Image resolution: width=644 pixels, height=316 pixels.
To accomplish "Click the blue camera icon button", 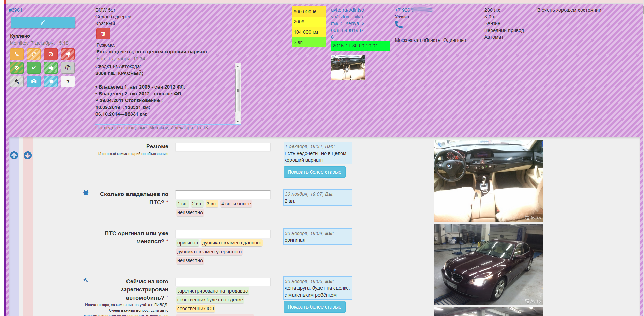I will coord(34,81).
